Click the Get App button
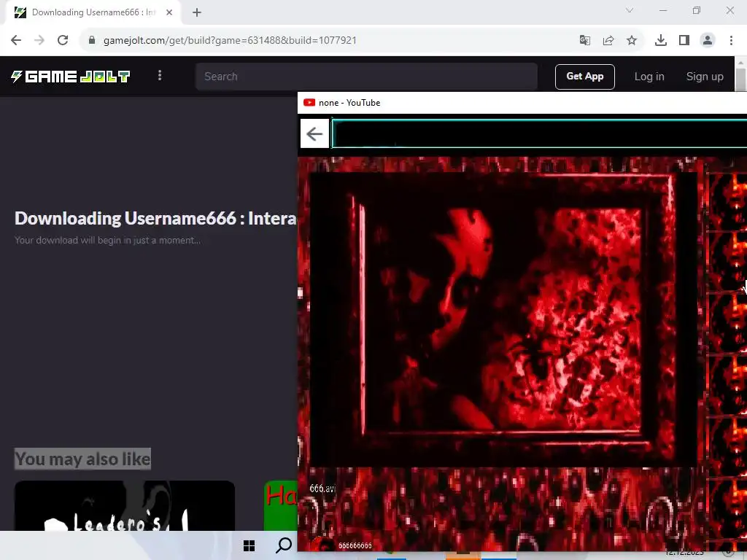This screenshot has height=560, width=747. click(x=584, y=76)
